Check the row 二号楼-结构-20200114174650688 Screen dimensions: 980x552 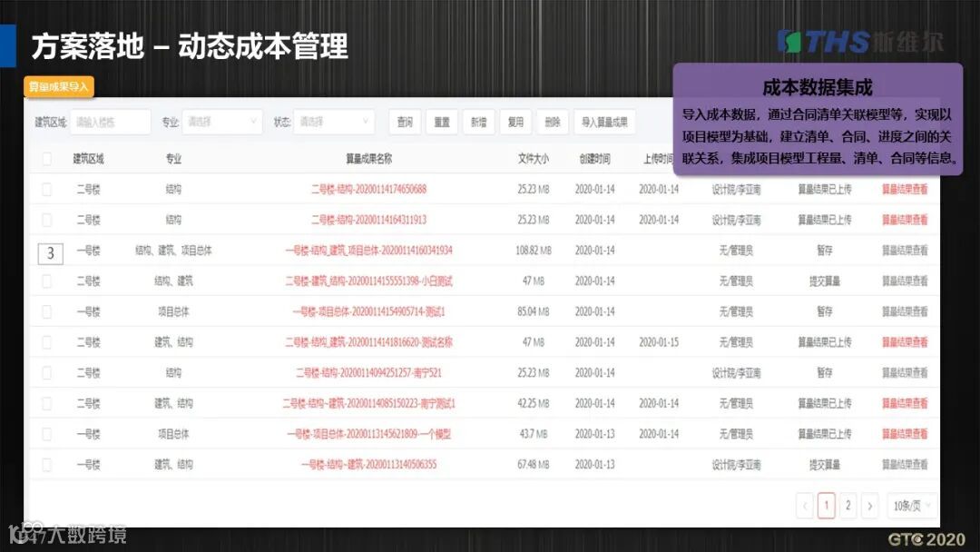(47, 189)
